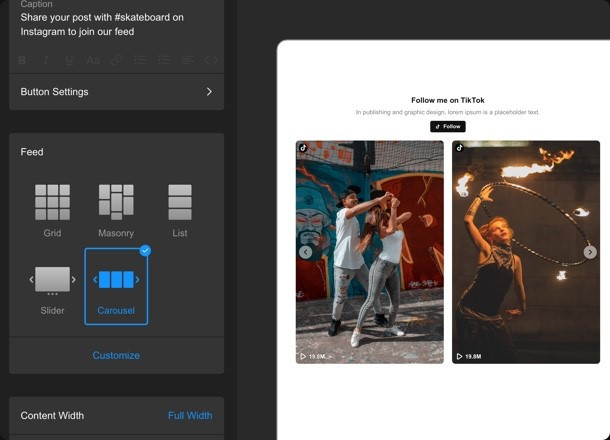Select the Carousel layout option
The width and height of the screenshot is (610, 440).
click(x=116, y=287)
